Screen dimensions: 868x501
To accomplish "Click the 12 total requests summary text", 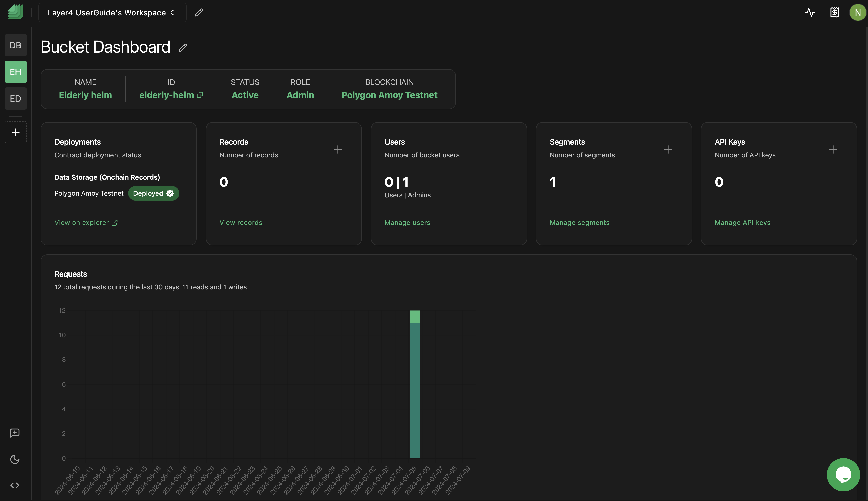I will pos(152,287).
